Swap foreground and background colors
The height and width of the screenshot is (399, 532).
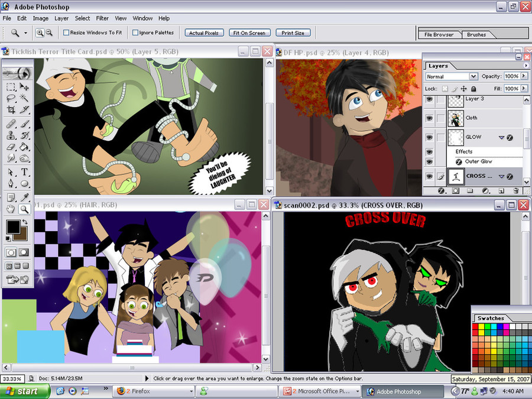tap(24, 222)
